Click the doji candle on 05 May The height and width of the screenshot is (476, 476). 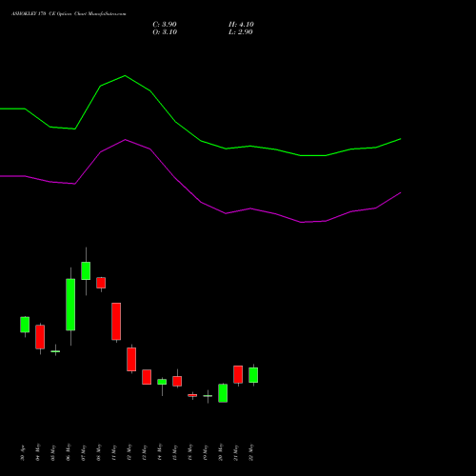(x=55, y=351)
